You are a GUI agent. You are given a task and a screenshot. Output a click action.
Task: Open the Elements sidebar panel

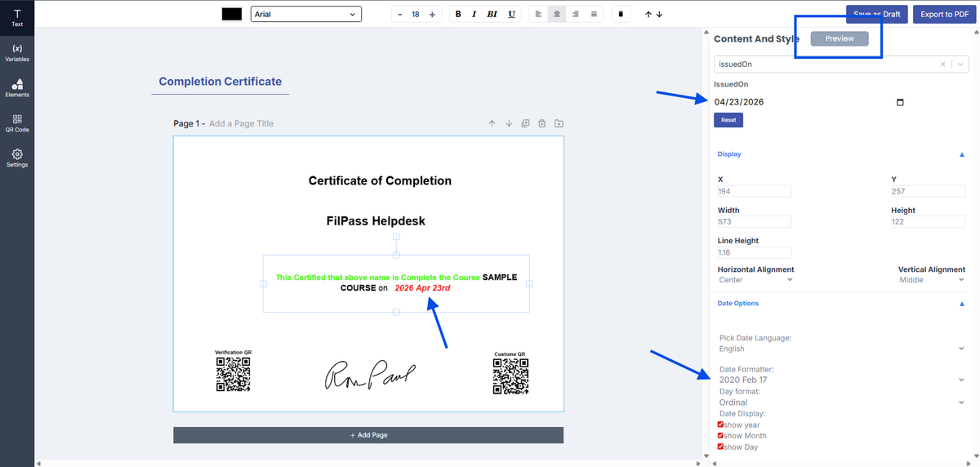(x=17, y=88)
